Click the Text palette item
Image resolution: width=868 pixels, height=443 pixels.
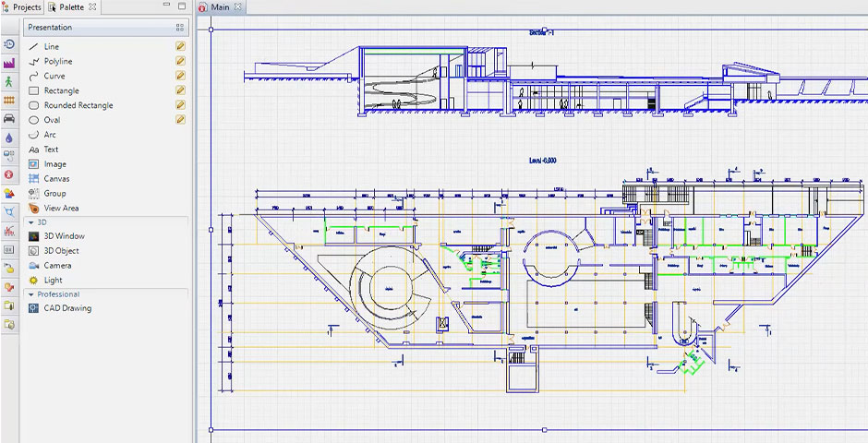click(x=51, y=150)
